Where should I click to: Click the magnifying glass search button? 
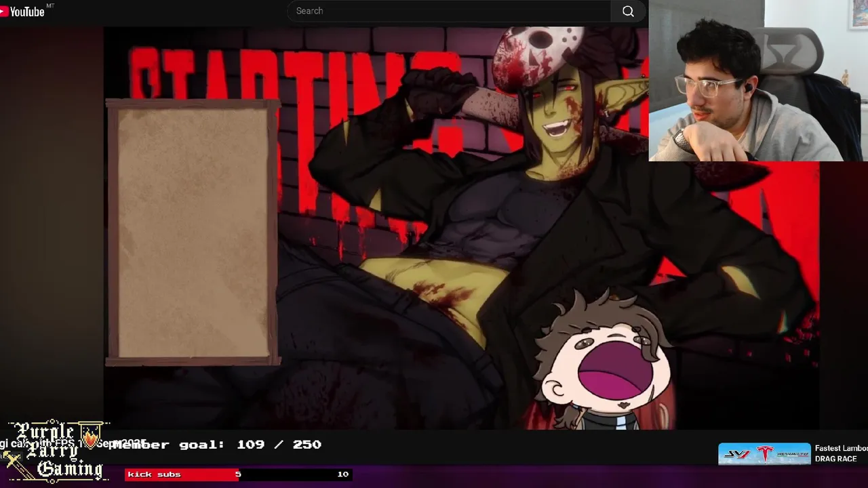[629, 11]
